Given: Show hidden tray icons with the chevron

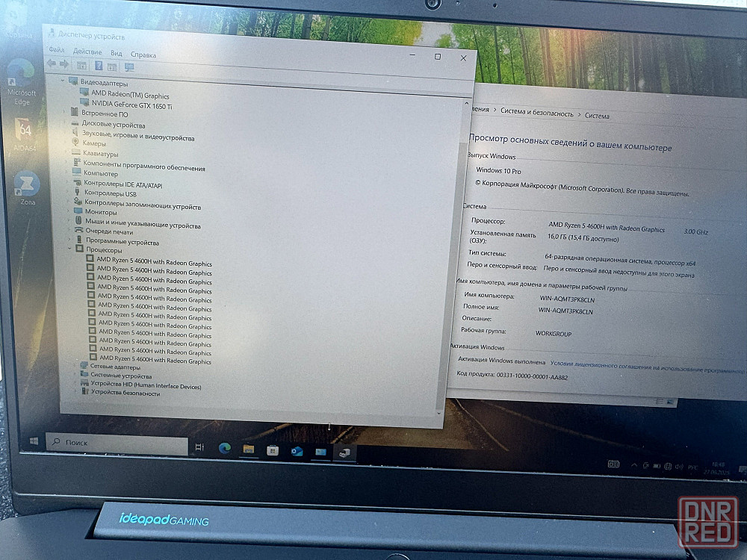Looking at the screenshot, I should (634, 465).
